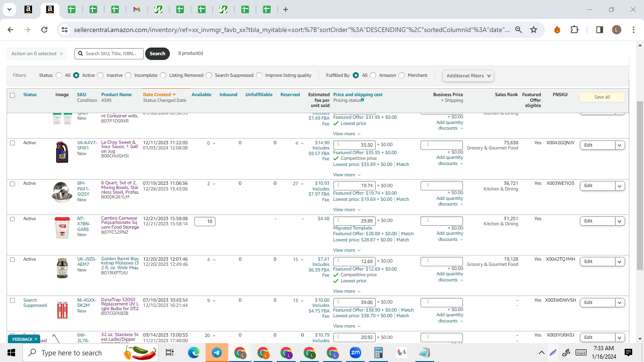
Task: Select the Incomplete status filter
Action: tap(128, 75)
